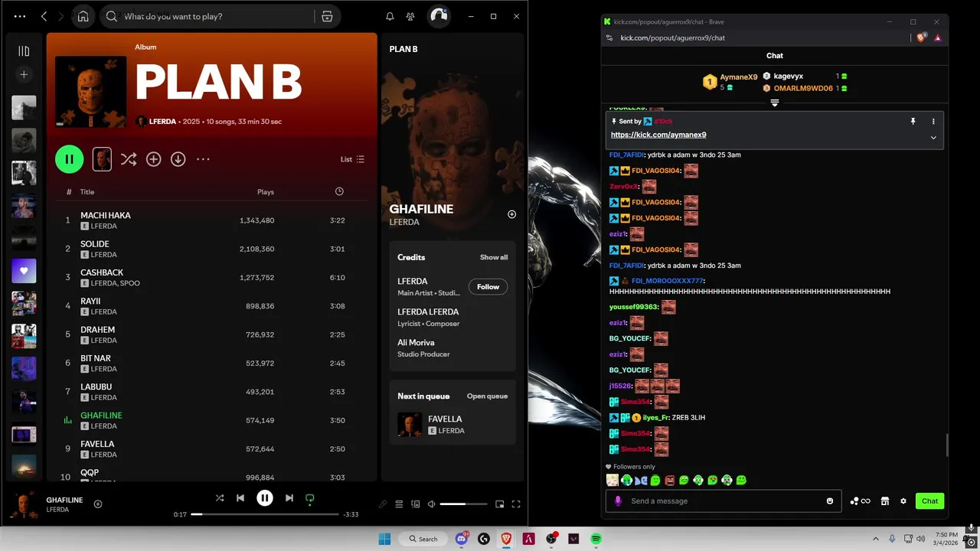Open Discord from the taskbar
This screenshot has height=551, width=980.
click(x=462, y=539)
